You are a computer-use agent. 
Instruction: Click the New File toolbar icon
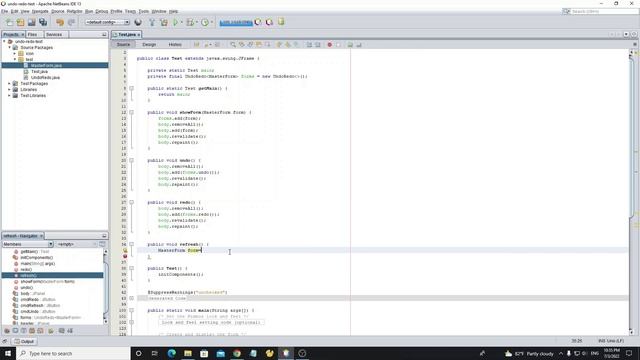[9, 22]
